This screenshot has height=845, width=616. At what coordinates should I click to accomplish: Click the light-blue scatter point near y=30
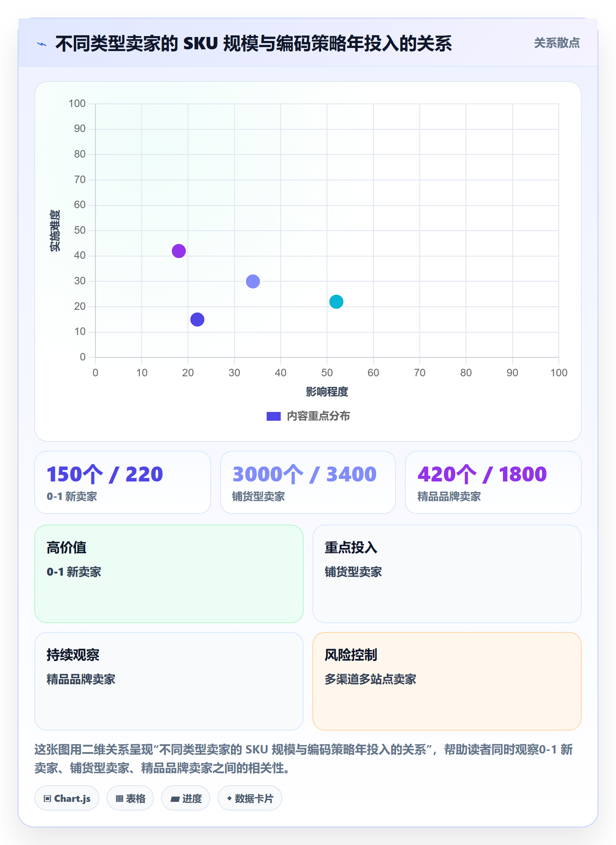pyautogui.click(x=253, y=281)
